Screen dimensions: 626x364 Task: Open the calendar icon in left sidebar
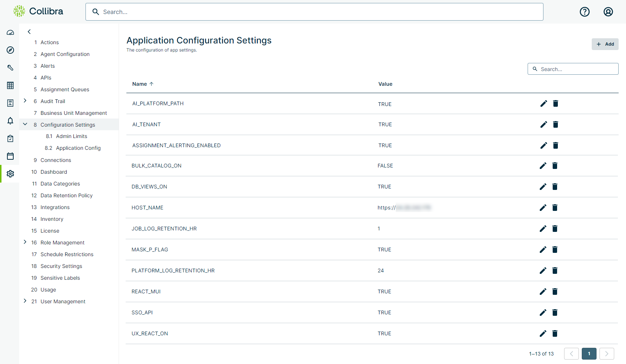coord(10,156)
